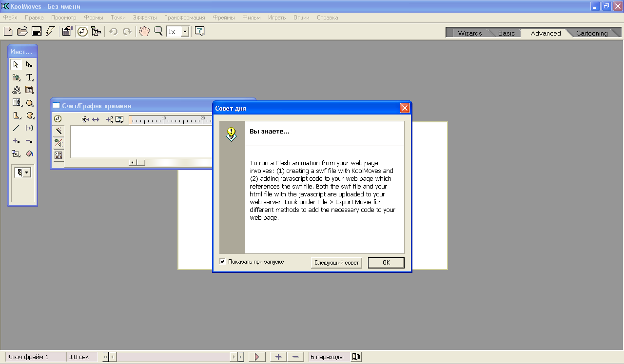Click the magic wand icon in timeline

58,131
